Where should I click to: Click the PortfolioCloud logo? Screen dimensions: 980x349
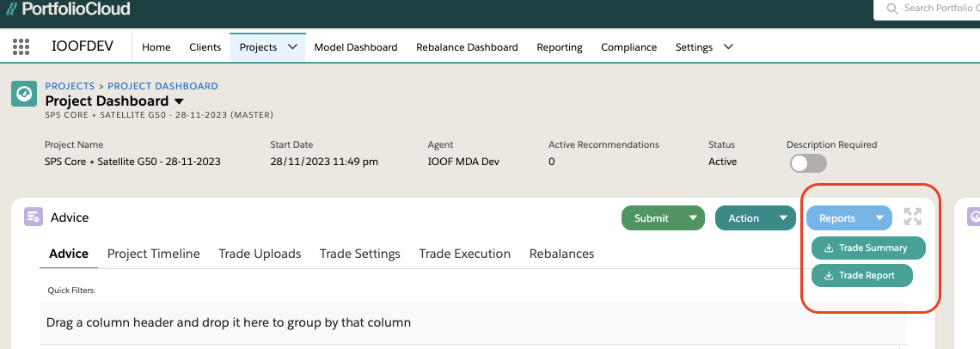(67, 9)
